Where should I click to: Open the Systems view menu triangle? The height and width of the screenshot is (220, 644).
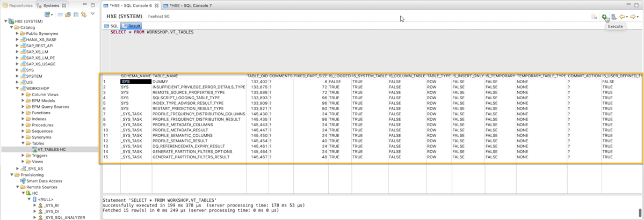coord(93,14)
